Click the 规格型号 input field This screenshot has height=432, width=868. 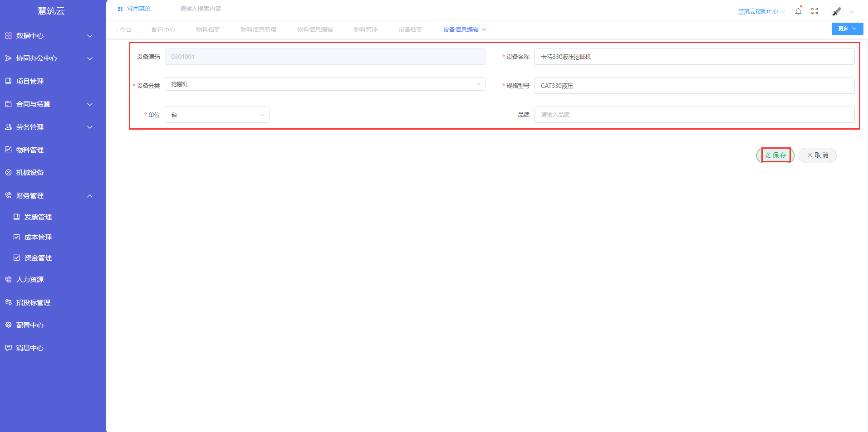point(694,86)
